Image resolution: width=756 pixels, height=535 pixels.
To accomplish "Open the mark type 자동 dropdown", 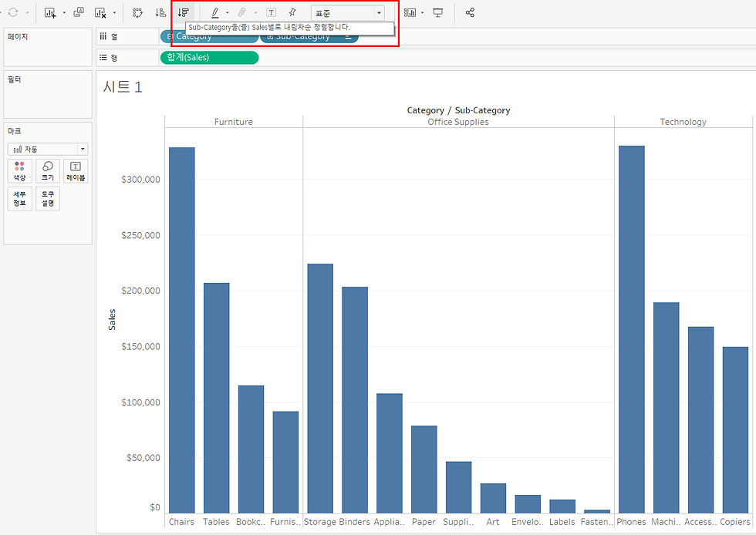I will (x=48, y=149).
